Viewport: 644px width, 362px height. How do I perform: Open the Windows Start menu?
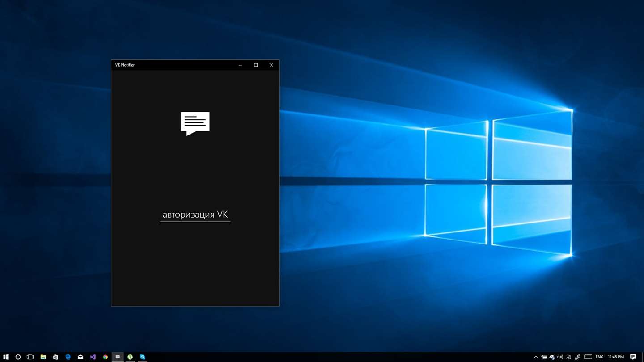6,357
